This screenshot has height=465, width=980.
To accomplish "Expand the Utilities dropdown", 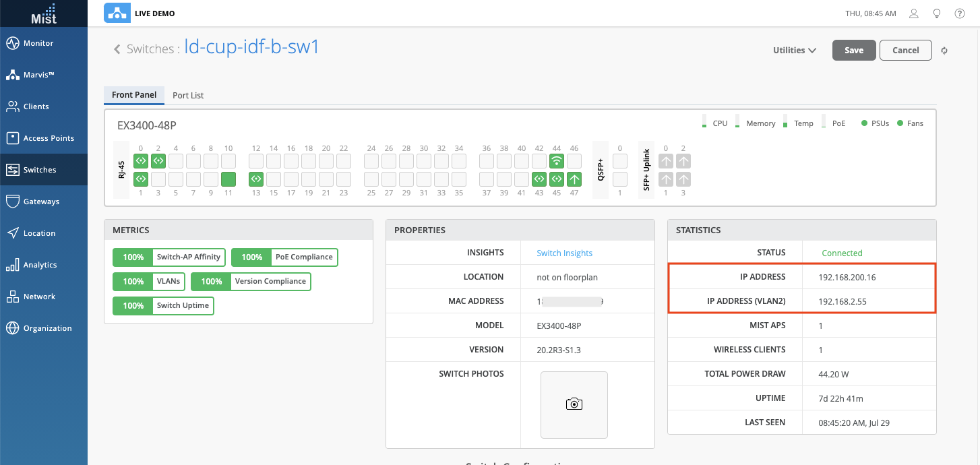I will [x=795, y=51].
